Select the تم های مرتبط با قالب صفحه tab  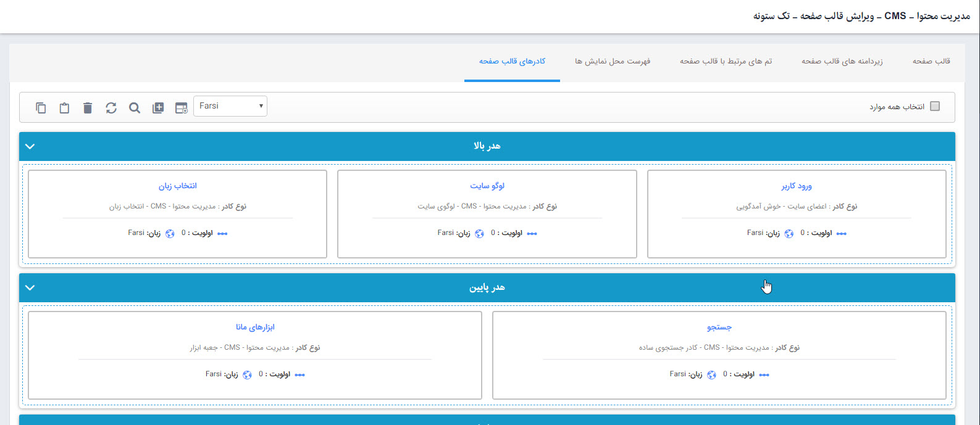point(726,61)
